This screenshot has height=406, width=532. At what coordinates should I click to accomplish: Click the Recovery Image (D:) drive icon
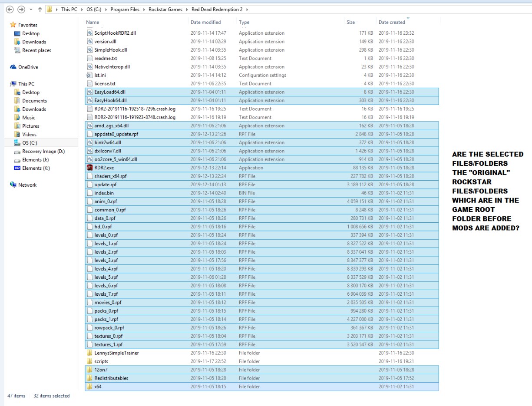click(17, 152)
